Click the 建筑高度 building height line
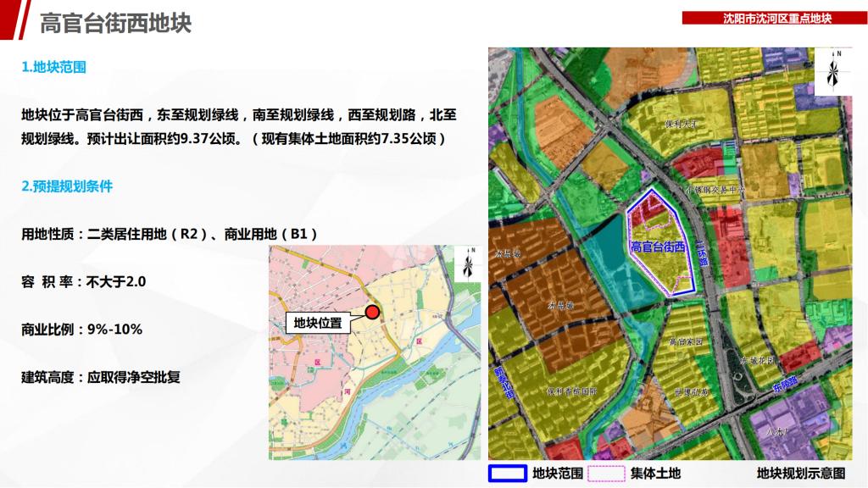Screen dimensions: 868x488 (x=101, y=376)
